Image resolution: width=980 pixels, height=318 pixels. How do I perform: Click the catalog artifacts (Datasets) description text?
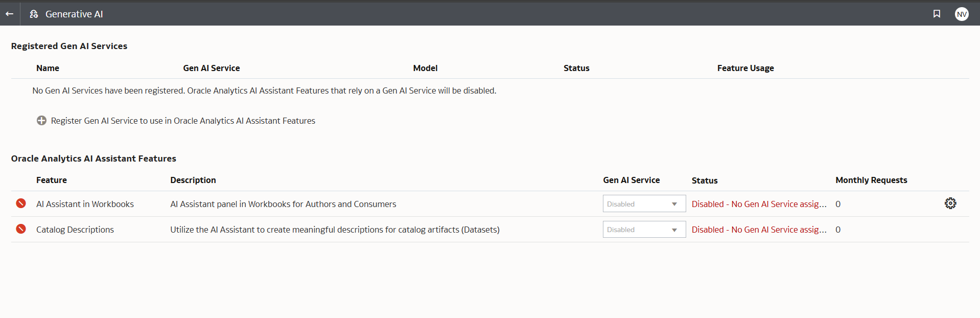(x=335, y=230)
